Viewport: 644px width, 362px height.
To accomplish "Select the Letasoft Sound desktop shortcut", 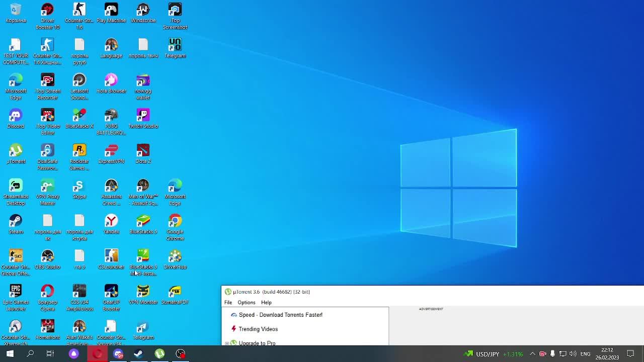I will 79,86.
